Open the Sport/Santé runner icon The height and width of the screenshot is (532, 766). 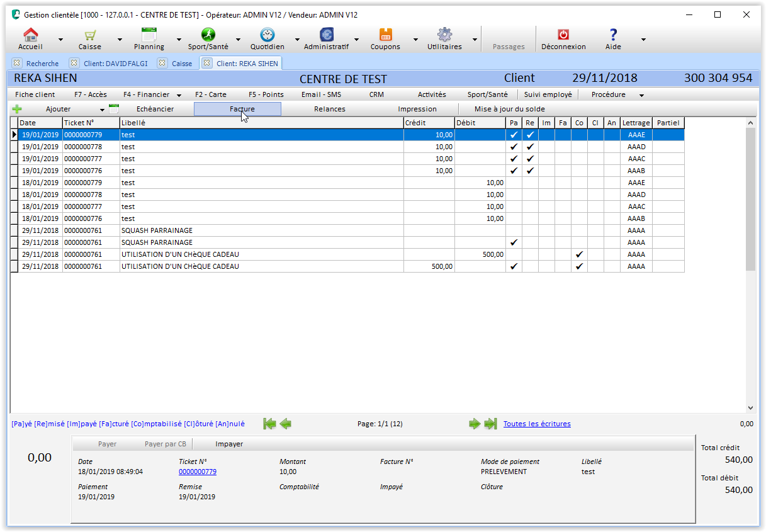pyautogui.click(x=208, y=35)
